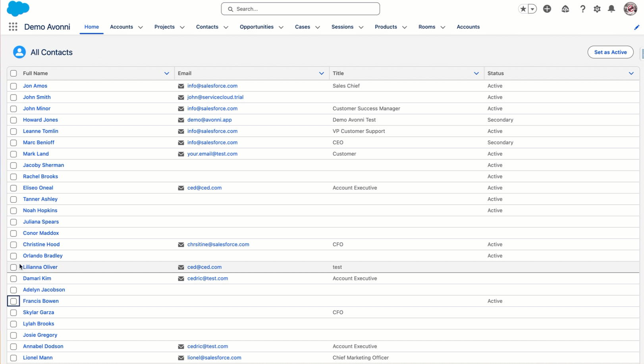644x364 pixels.
Task: Click the pencil edit navigation icon
Action: (x=636, y=27)
